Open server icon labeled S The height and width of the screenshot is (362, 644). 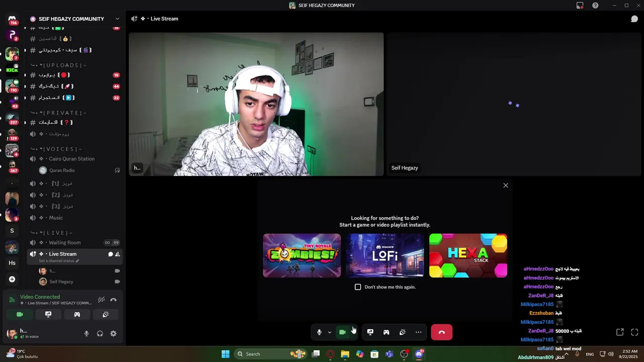tap(12, 231)
